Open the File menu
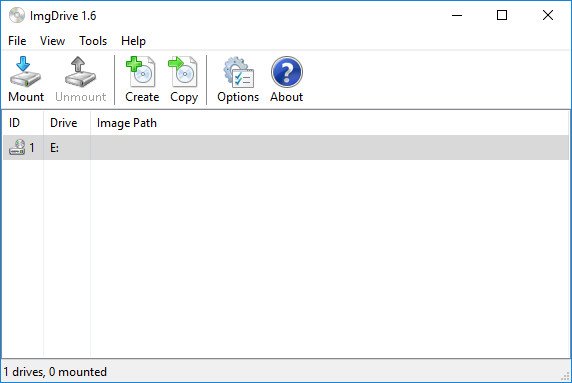The width and height of the screenshot is (572, 383). [x=17, y=41]
